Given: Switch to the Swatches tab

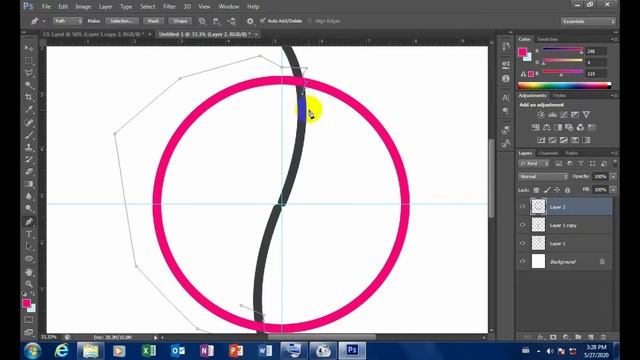Looking at the screenshot, I should pyautogui.click(x=547, y=39).
